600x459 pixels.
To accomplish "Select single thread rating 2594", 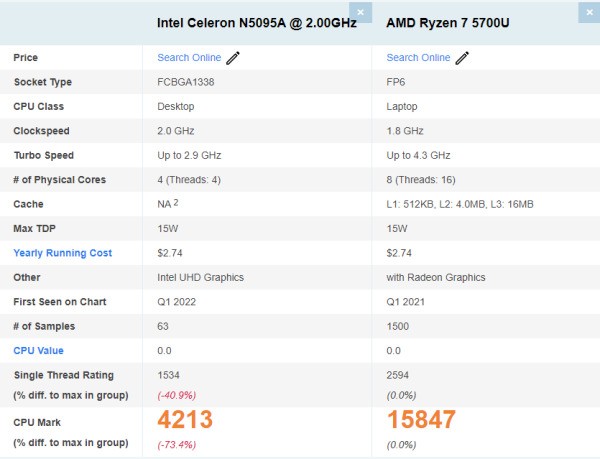I will (x=398, y=375).
